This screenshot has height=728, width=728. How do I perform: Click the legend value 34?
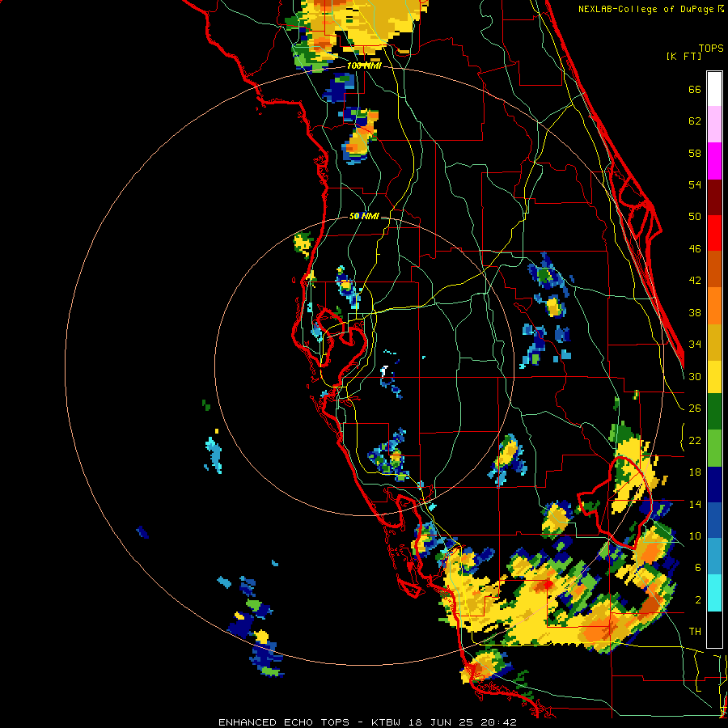coord(695,345)
